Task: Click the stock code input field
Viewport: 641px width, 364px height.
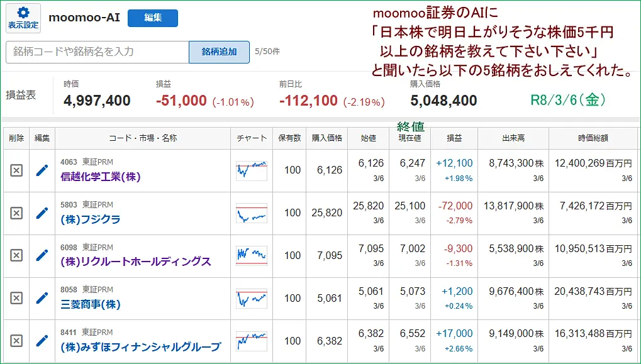Action: coord(94,51)
